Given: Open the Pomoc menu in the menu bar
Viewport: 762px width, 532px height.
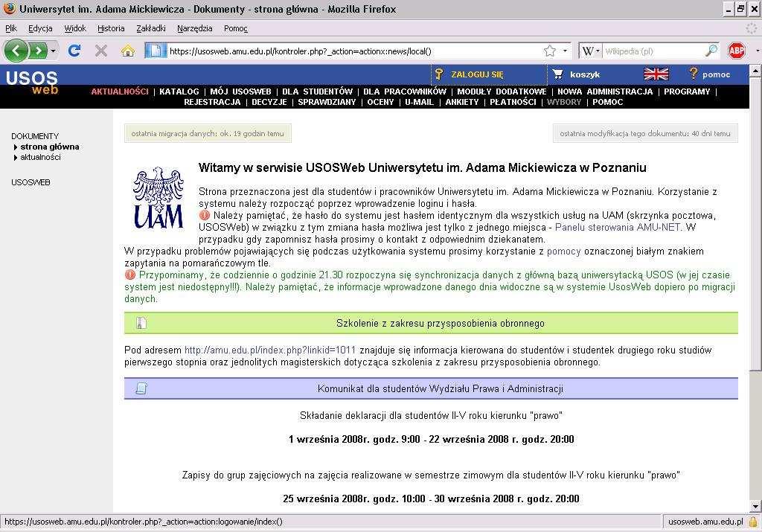Looking at the screenshot, I should 236,28.
